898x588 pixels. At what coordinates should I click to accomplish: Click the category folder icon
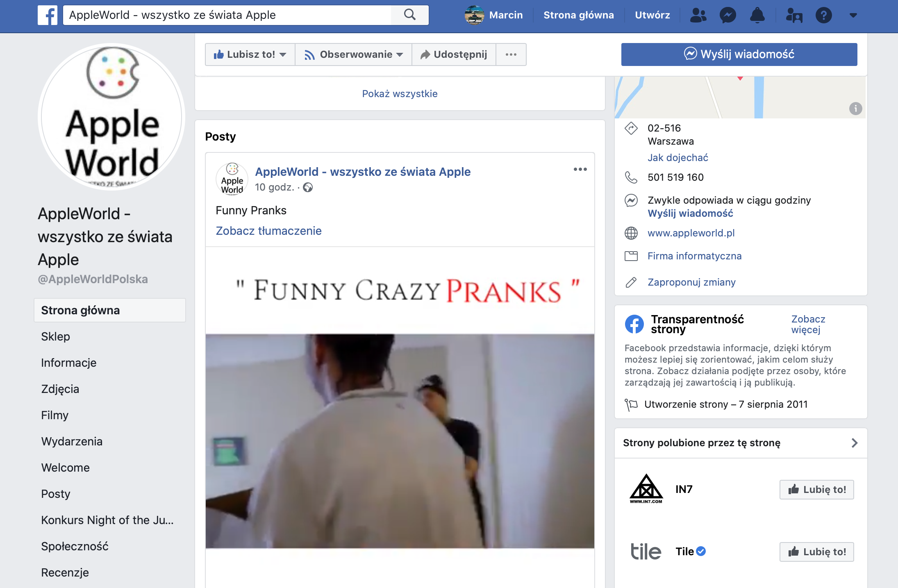[x=631, y=256]
